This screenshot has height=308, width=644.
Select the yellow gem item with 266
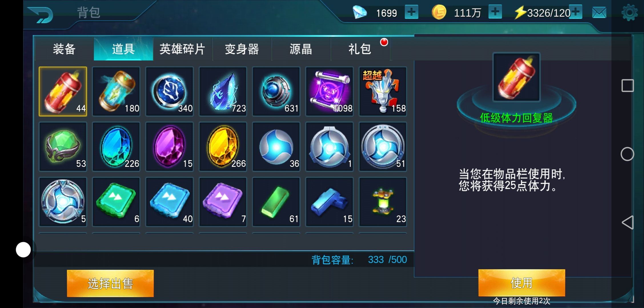pos(223,147)
